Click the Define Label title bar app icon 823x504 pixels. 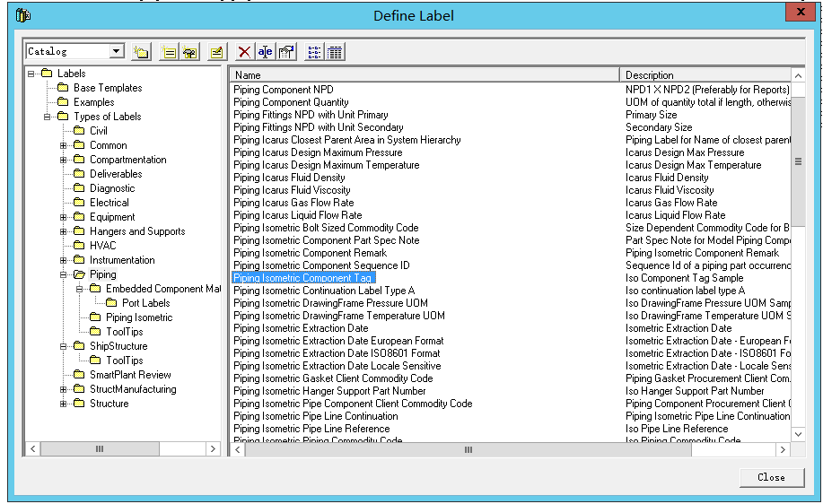tap(22, 15)
